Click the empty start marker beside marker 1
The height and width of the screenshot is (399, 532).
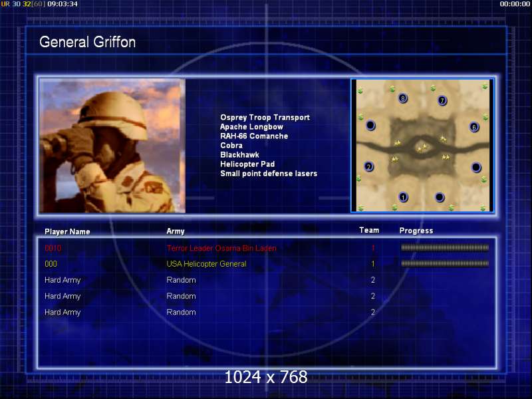tap(440, 197)
